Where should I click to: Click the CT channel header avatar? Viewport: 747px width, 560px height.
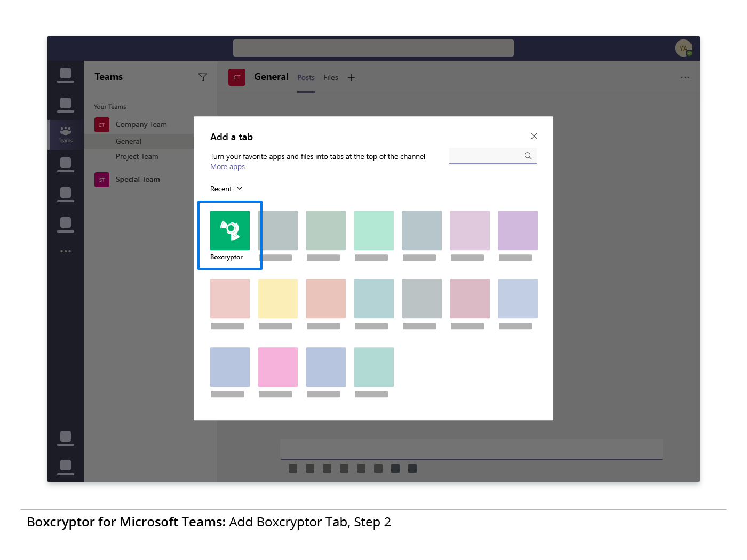[x=237, y=77]
